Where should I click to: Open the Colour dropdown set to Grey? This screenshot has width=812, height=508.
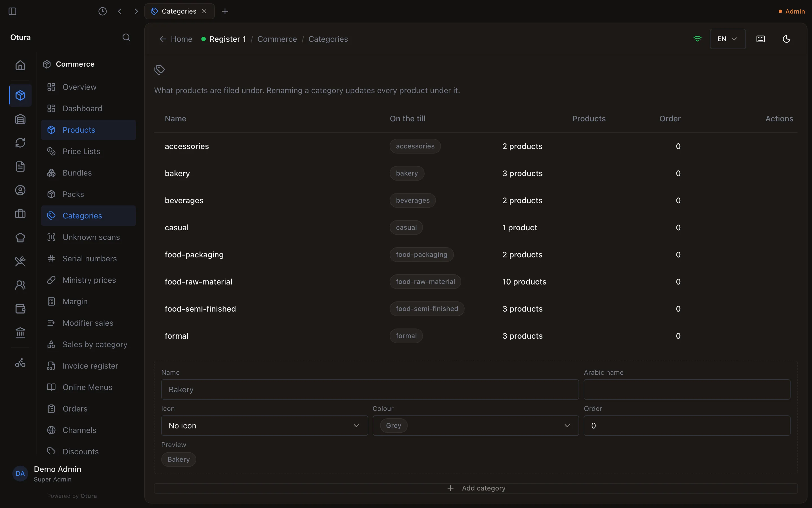click(475, 426)
